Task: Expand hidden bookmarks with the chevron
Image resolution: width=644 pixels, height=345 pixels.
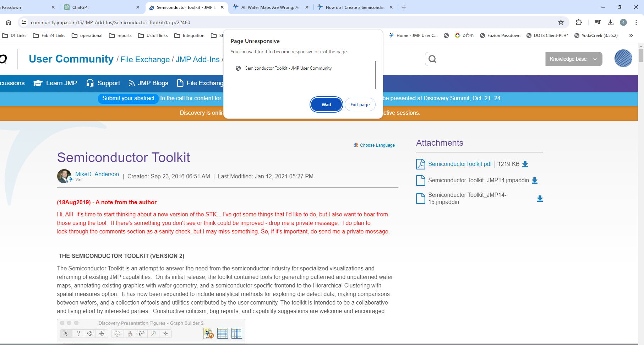Action: (631, 35)
